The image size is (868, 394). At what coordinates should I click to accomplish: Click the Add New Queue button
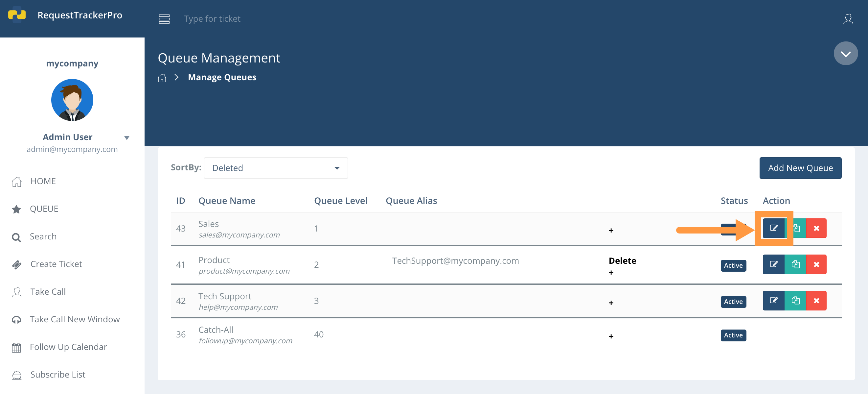pyautogui.click(x=800, y=168)
